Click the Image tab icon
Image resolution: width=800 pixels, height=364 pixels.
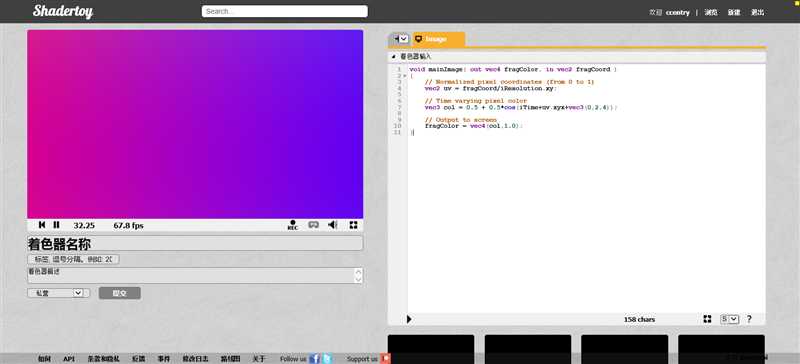coord(418,39)
